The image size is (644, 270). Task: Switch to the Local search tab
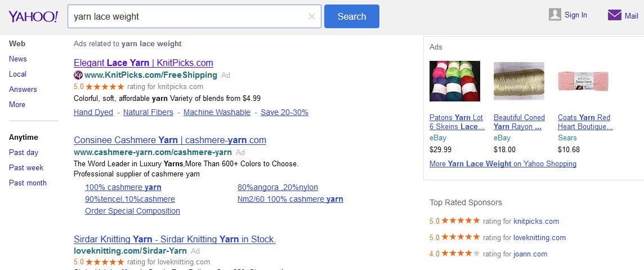[17, 74]
